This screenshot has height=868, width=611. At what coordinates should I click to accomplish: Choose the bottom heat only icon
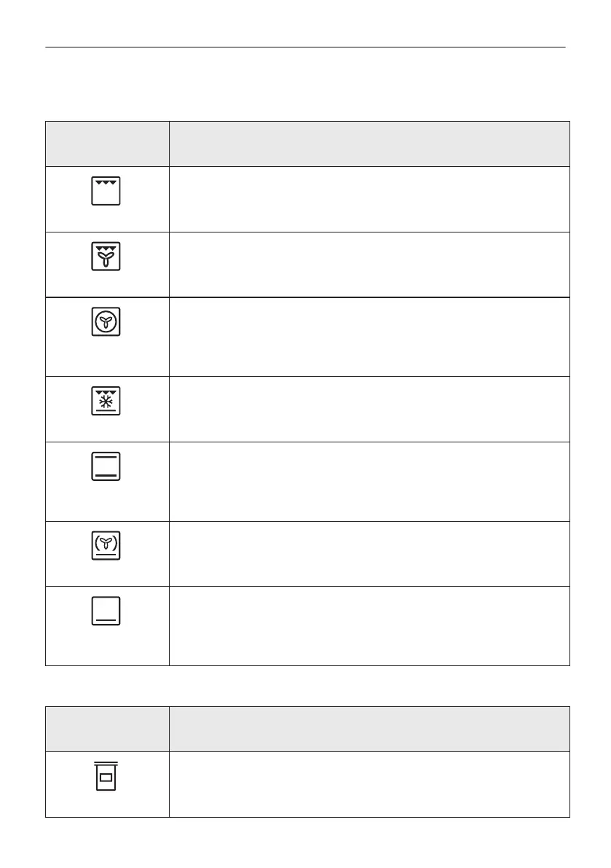point(106,611)
